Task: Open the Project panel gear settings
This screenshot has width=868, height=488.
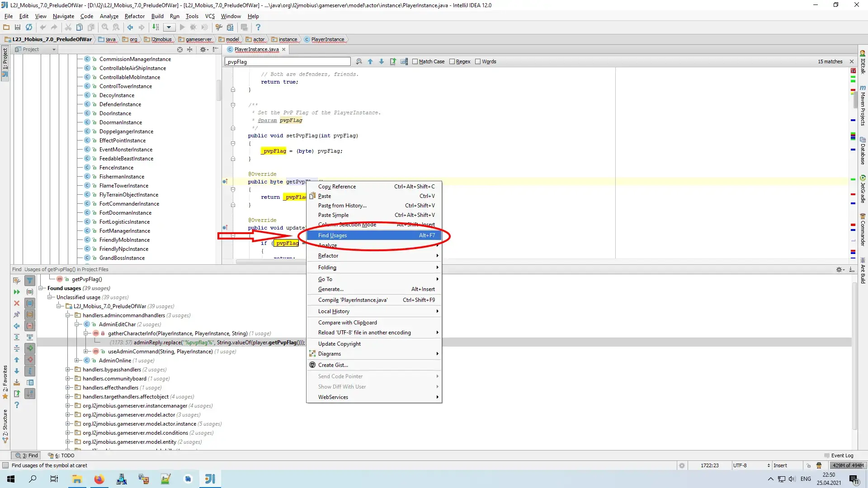Action: click(204, 50)
